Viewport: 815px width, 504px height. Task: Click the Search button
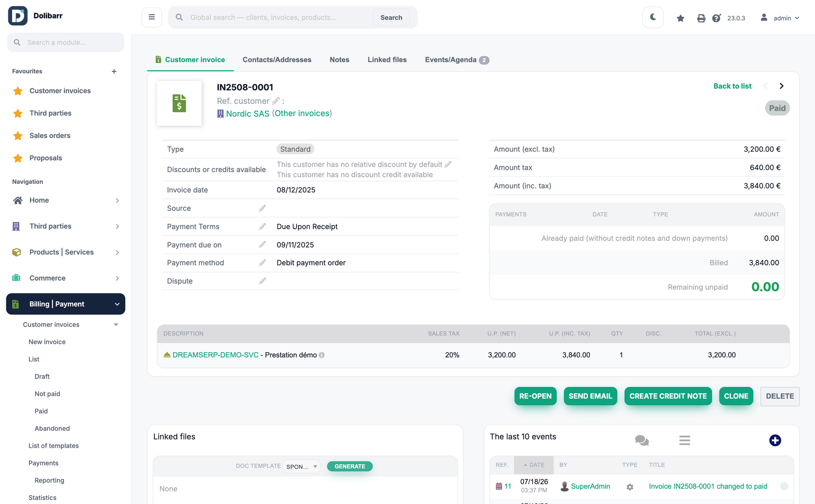pos(391,17)
